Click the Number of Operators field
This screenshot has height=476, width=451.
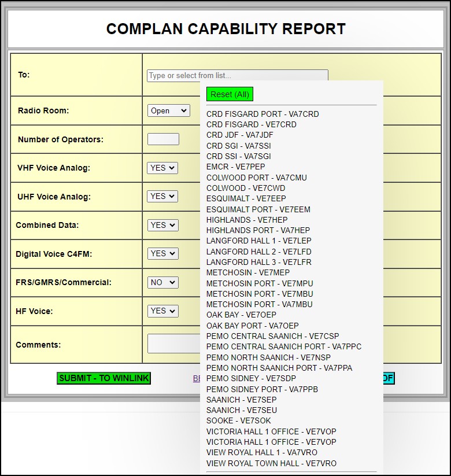pos(163,139)
